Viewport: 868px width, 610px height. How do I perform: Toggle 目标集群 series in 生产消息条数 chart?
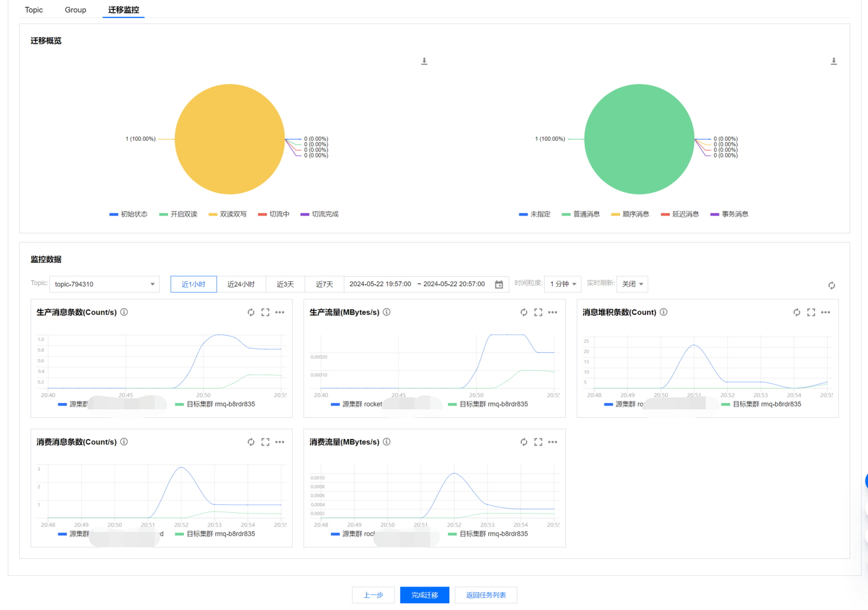[x=215, y=404]
